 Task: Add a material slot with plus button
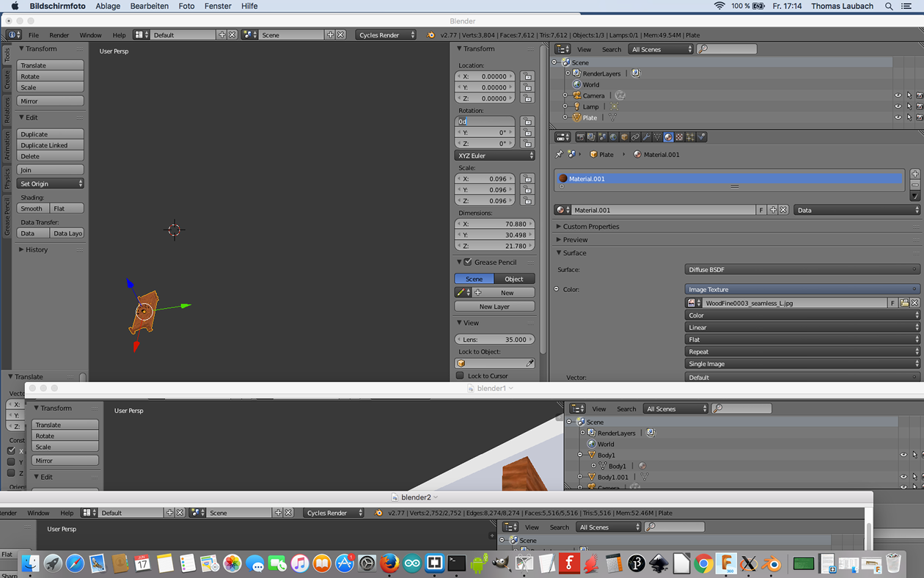pyautogui.click(x=914, y=174)
